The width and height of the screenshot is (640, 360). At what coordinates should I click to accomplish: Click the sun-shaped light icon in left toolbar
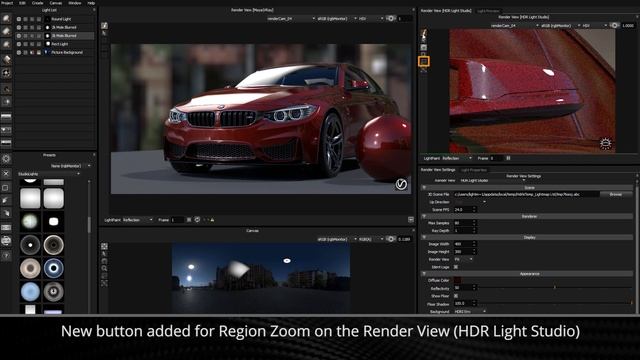tap(6, 158)
